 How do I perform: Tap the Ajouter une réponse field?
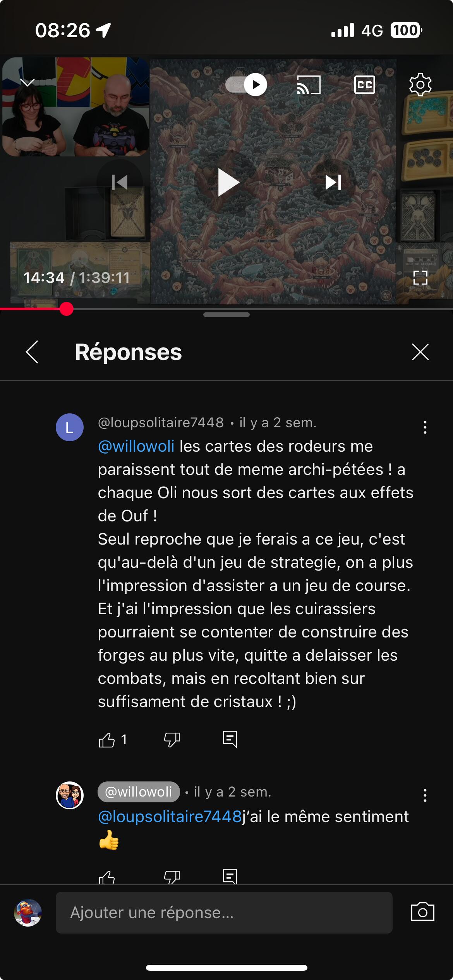pyautogui.click(x=224, y=913)
